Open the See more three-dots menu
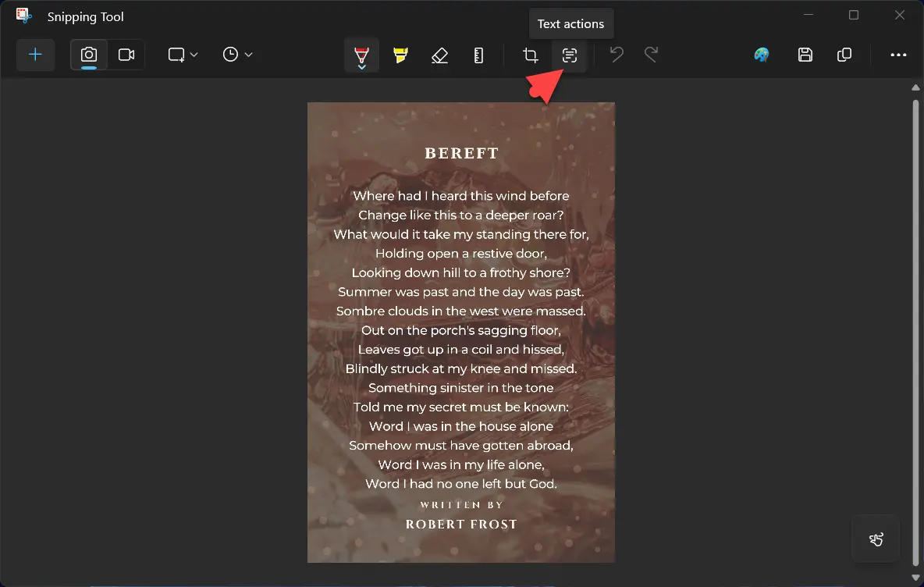924x587 pixels. click(x=898, y=55)
